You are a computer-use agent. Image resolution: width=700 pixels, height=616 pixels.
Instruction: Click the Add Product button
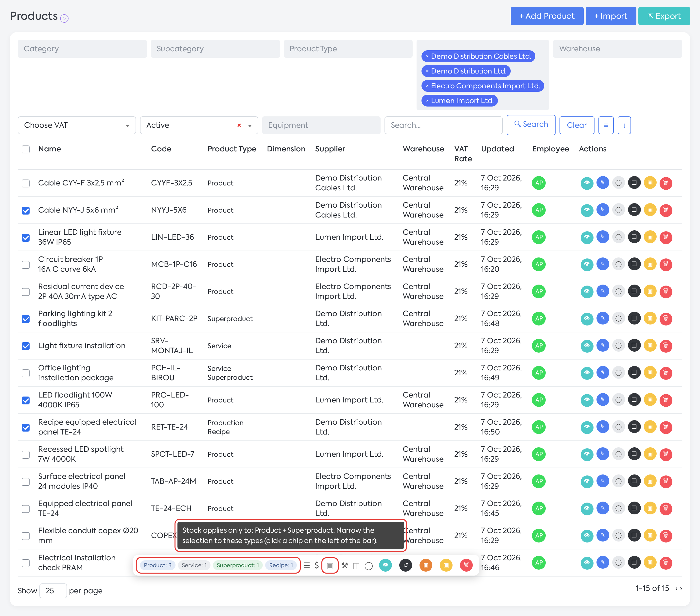547,16
